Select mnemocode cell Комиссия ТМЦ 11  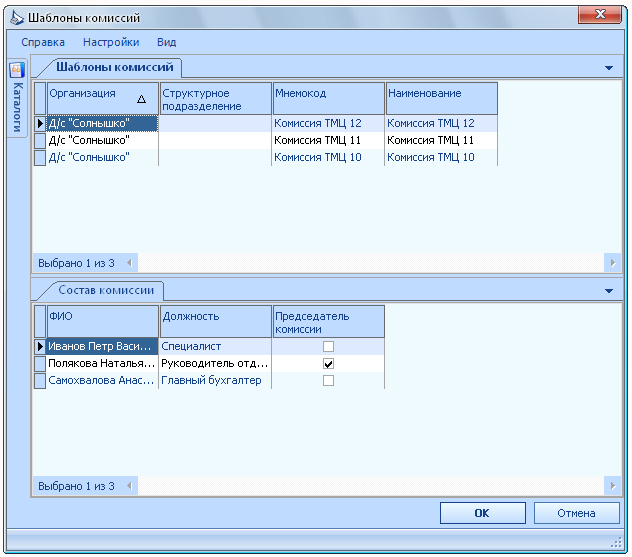point(328,140)
